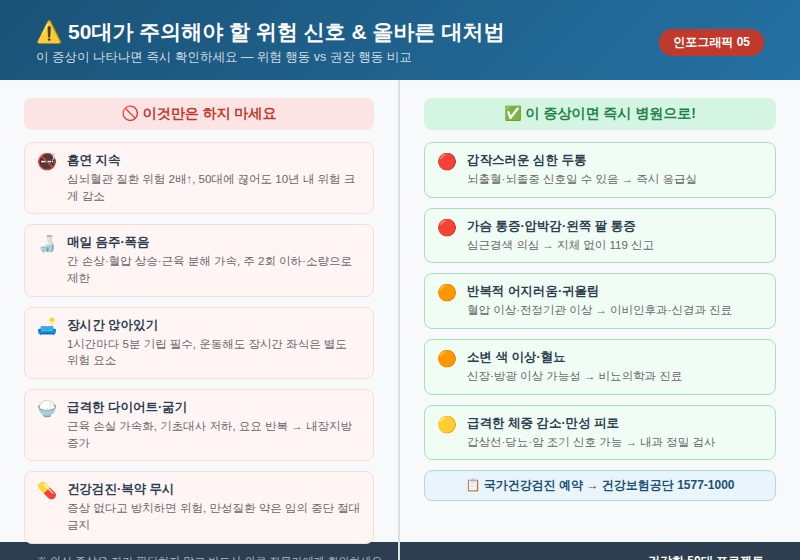Click the 갑작스러운 심한 두통 card title
This screenshot has height=560, width=800.
(x=527, y=160)
